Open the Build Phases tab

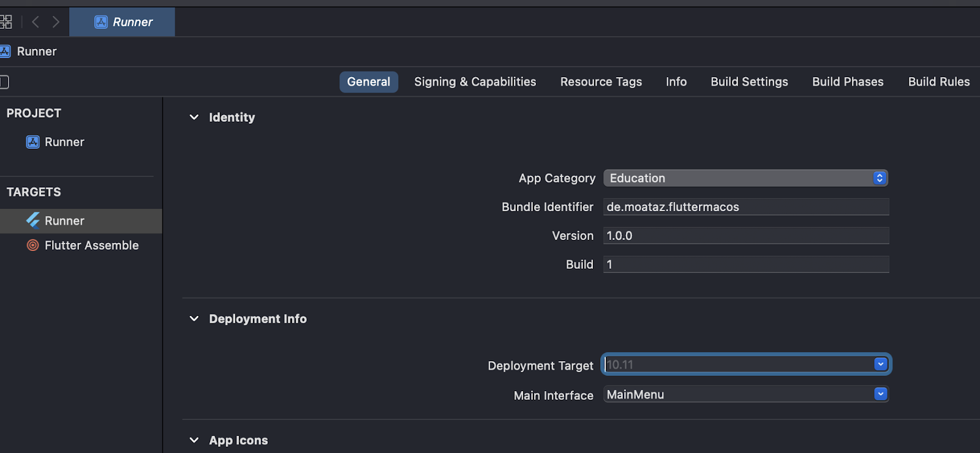(848, 82)
